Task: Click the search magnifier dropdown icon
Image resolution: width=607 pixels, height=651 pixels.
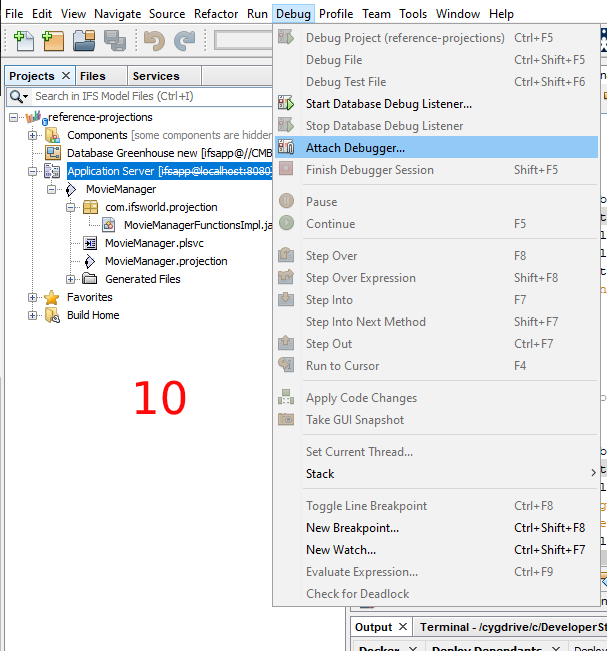Action: point(19,97)
